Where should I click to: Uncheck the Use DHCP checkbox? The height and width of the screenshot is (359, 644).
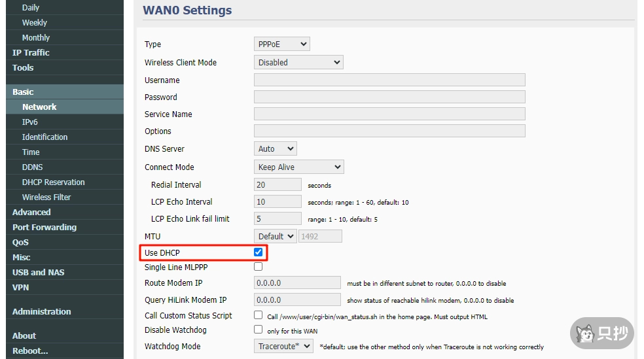point(258,252)
